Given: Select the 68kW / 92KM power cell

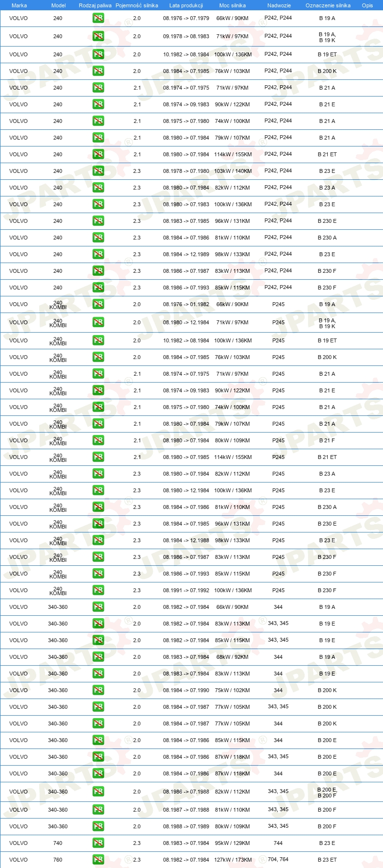Looking at the screenshot, I should pos(233,657).
